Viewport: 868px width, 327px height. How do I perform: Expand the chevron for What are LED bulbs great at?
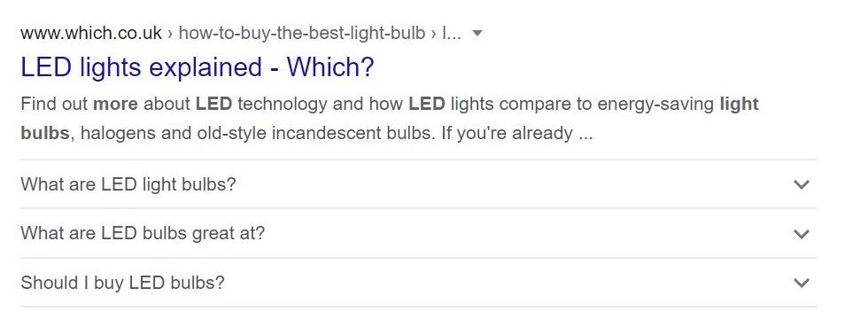click(801, 234)
